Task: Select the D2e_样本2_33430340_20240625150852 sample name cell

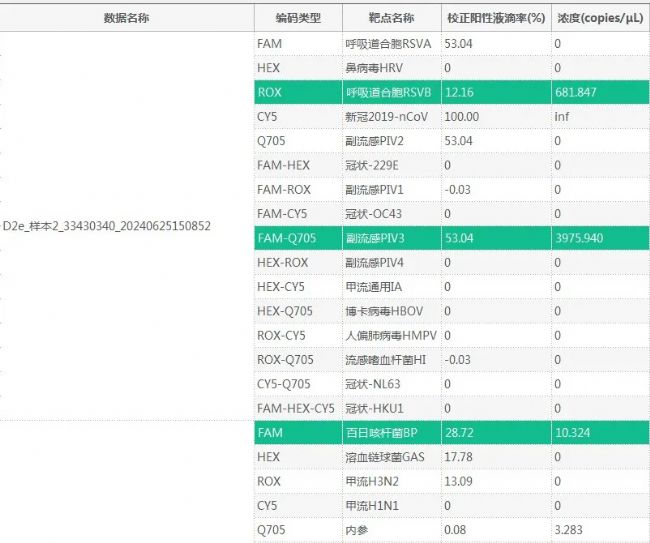Action: 107,226
